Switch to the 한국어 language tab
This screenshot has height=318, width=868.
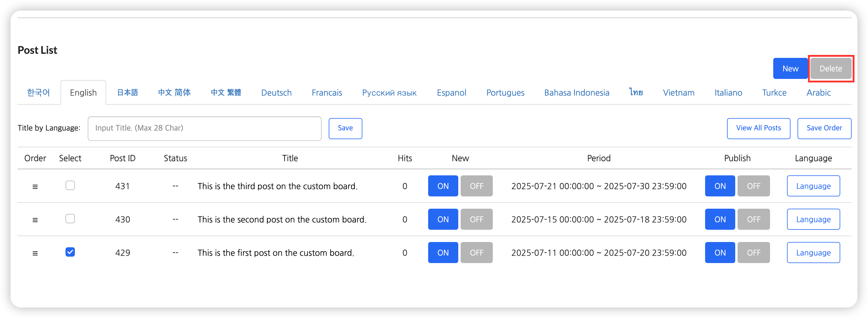pos(38,93)
